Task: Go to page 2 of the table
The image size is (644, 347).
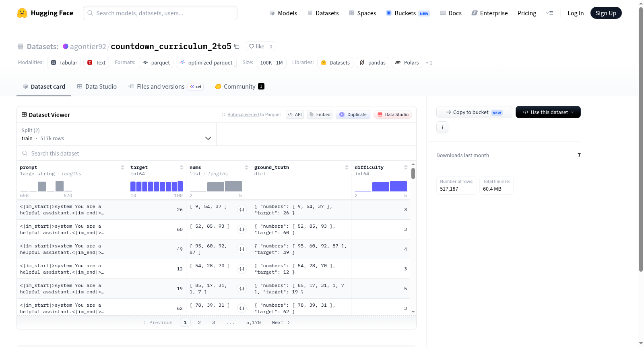Action: pos(199,322)
